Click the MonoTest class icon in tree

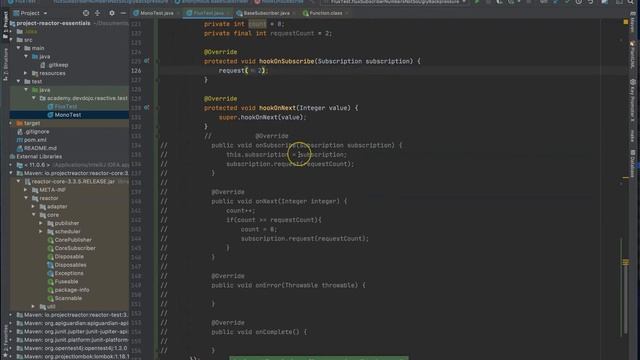(51, 115)
